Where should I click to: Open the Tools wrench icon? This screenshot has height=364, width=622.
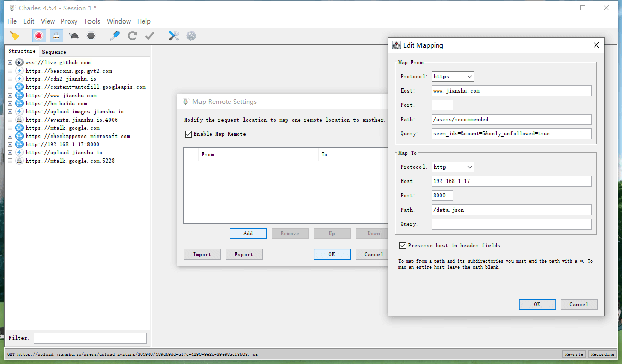tap(174, 36)
